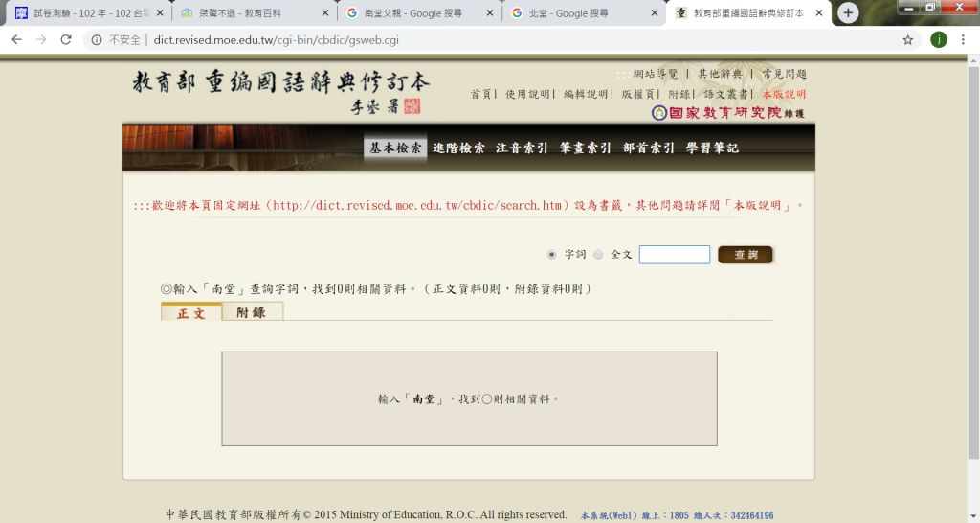980x523 pixels.
Task: Reload the page with refresh icon
Action: click(66, 39)
